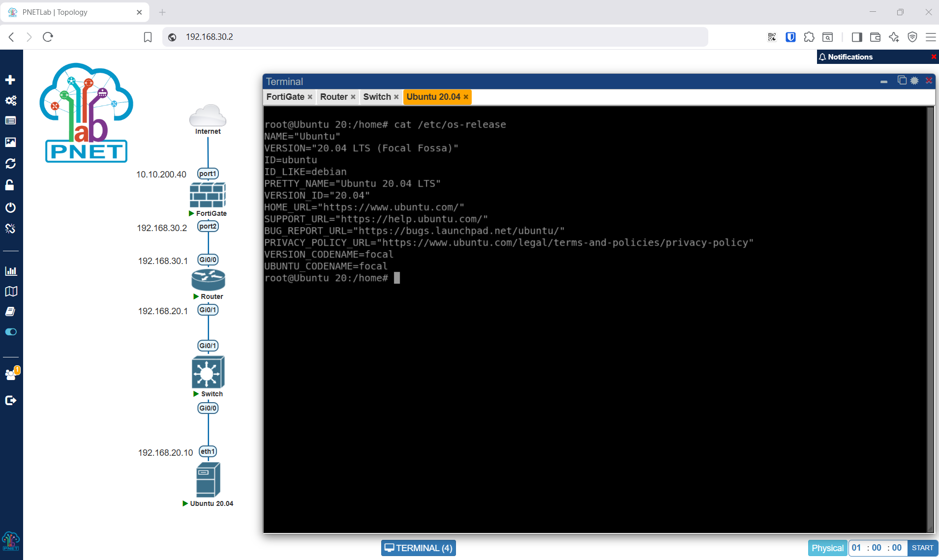The image size is (939, 560).
Task: Click the START timer button
Action: click(922, 548)
